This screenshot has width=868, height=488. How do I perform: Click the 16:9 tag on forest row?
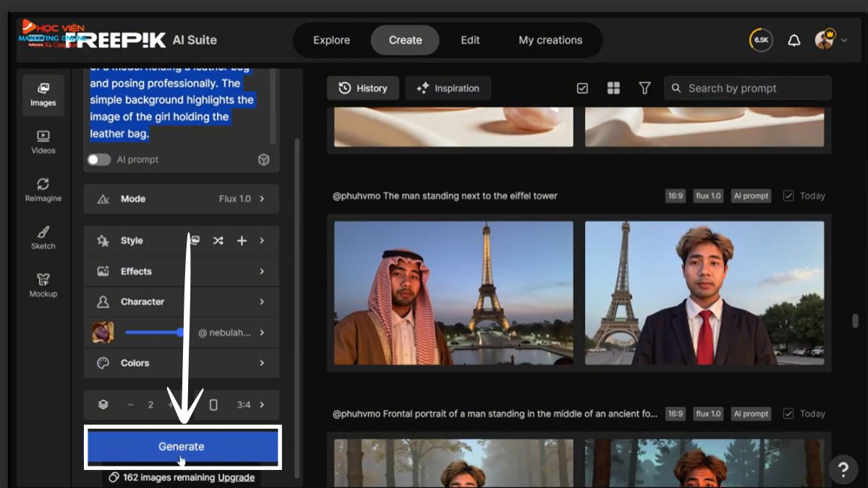pyautogui.click(x=676, y=414)
